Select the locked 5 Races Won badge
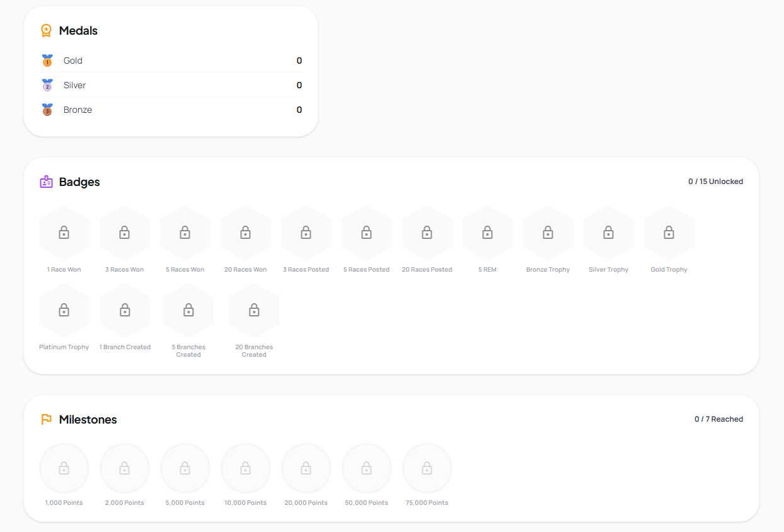Screen dimensions: 784x532 pyautogui.click(x=185, y=233)
